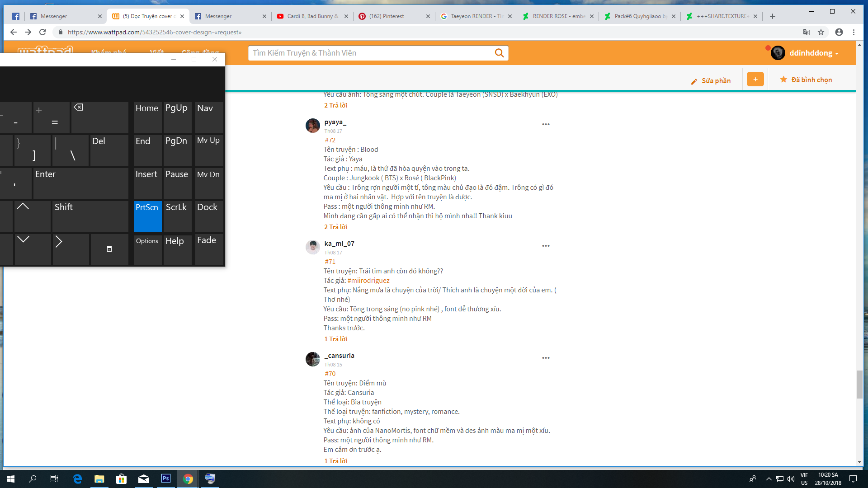This screenshot has height=488, width=868.
Task: Click the star icon of Đã bình chọn
Action: click(x=783, y=80)
